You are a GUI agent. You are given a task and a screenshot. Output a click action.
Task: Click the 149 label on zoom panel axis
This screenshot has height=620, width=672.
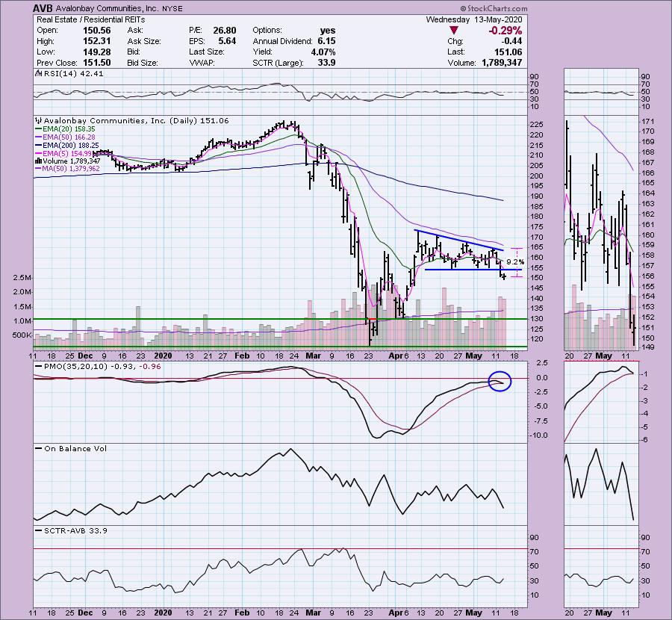648,348
